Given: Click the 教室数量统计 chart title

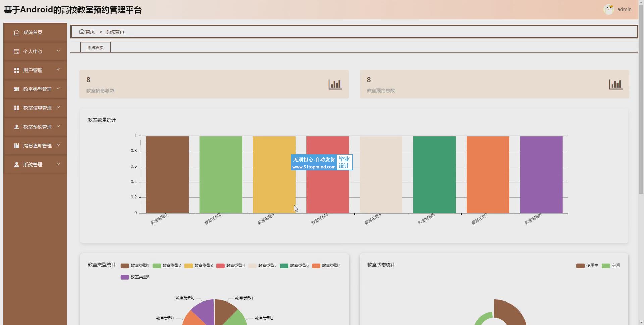Looking at the screenshot, I should (x=102, y=120).
